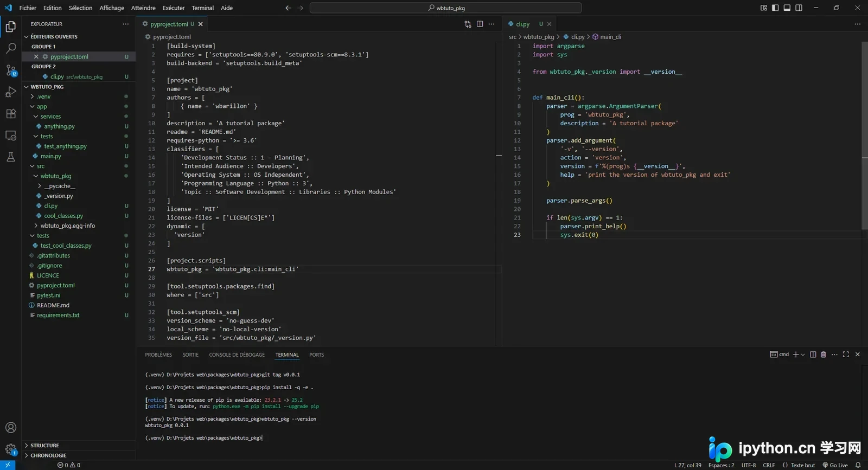The image size is (868, 470).
Task: Change the CRLF end of line setting
Action: 769,465
